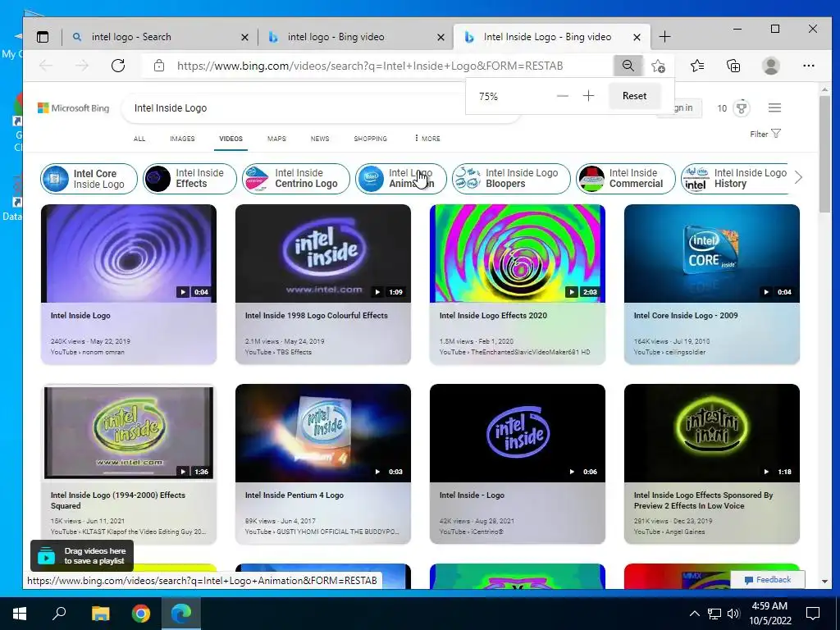Open Microsoft Rewards trophy icon
The height and width of the screenshot is (630, 840).
pyautogui.click(x=742, y=108)
